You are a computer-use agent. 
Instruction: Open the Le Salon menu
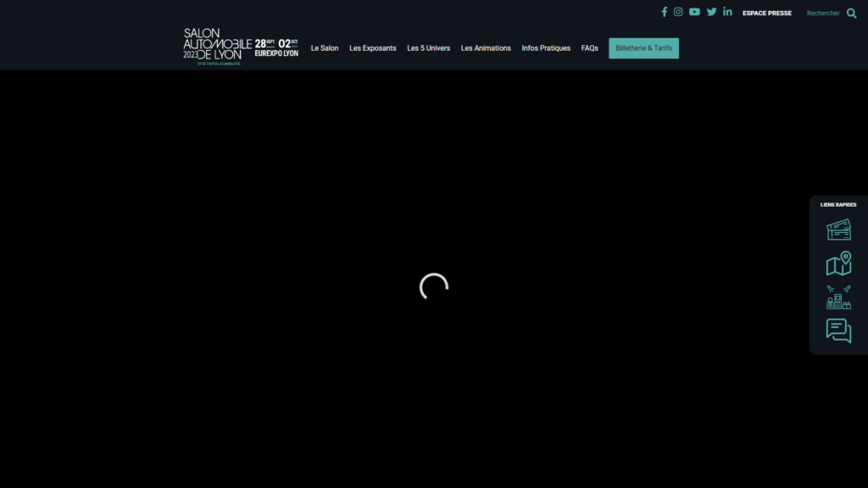pos(325,48)
